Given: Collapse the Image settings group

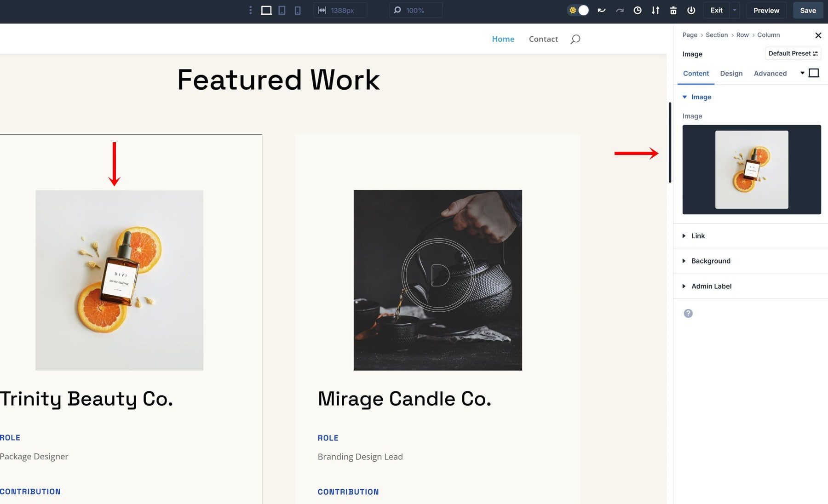Looking at the screenshot, I should tap(701, 97).
